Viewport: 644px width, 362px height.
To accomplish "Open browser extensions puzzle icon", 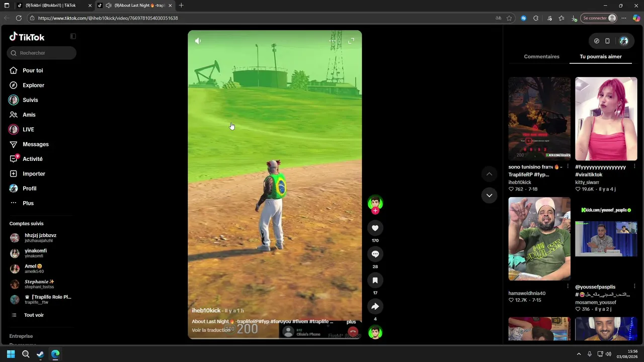I will tap(536, 18).
